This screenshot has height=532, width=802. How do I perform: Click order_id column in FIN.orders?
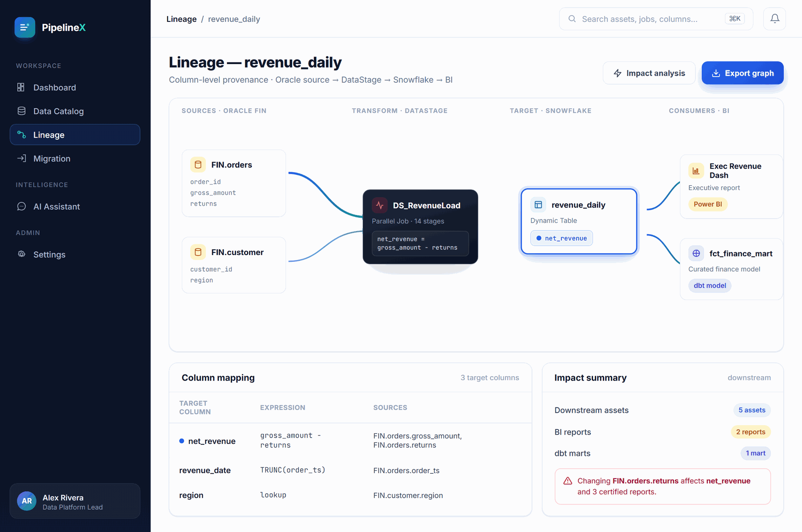point(205,182)
